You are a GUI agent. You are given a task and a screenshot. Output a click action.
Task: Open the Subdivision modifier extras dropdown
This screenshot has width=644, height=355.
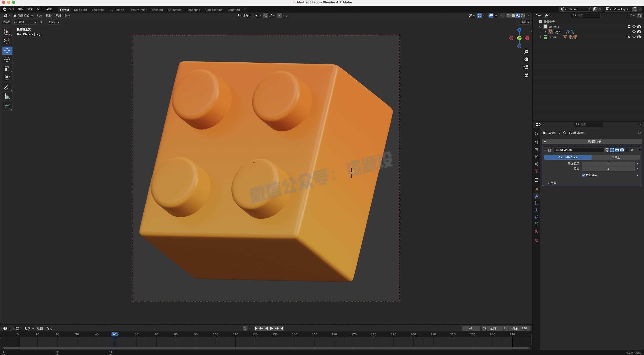click(627, 150)
